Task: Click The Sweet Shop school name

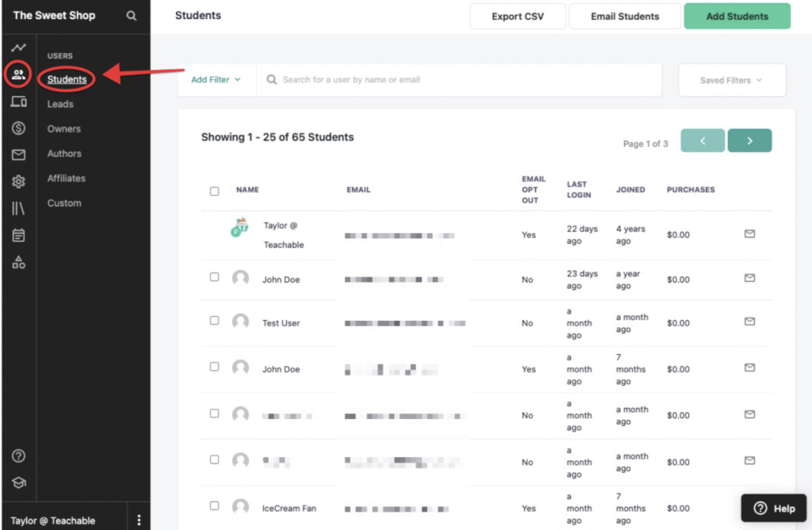Action: (55, 16)
